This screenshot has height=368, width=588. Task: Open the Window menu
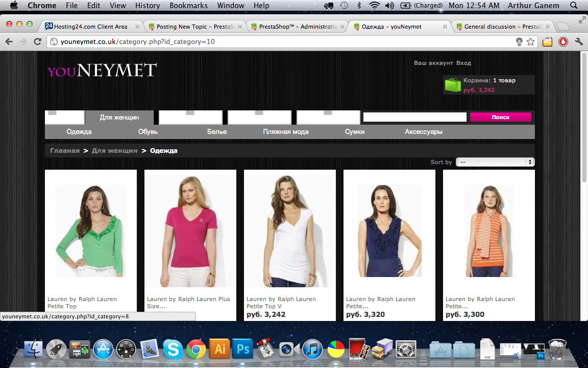[231, 5]
